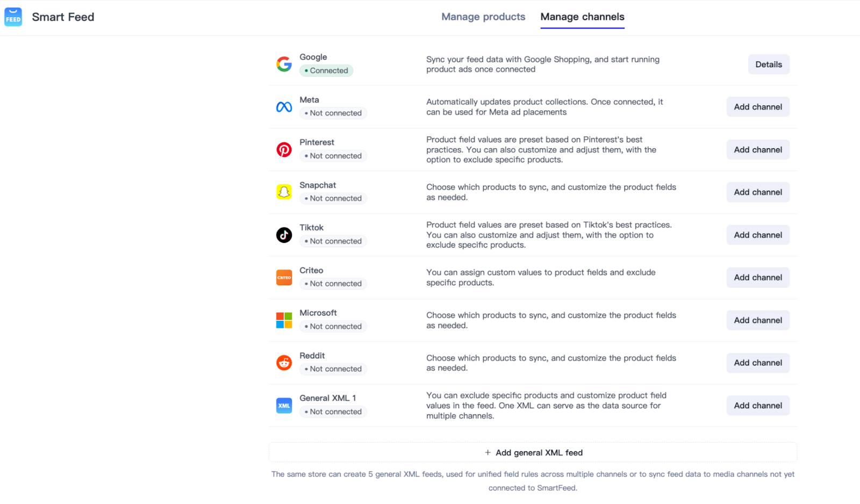Open Google channel Details

768,64
